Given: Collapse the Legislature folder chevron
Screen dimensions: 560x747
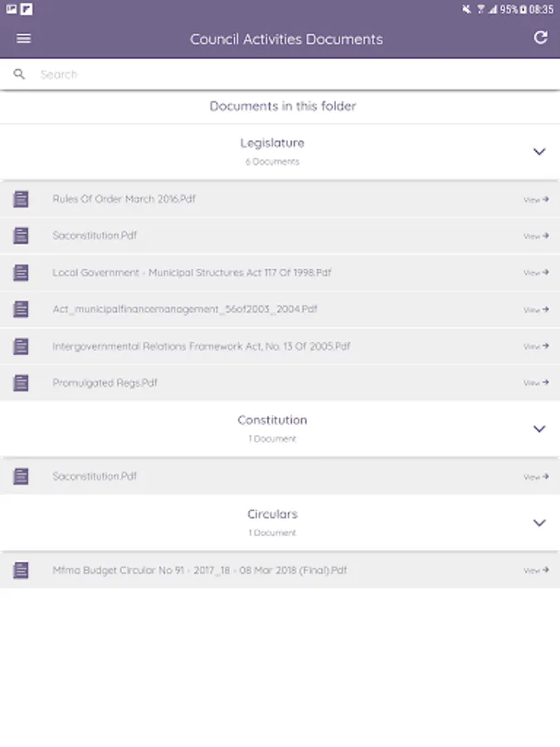Looking at the screenshot, I should [x=539, y=152].
